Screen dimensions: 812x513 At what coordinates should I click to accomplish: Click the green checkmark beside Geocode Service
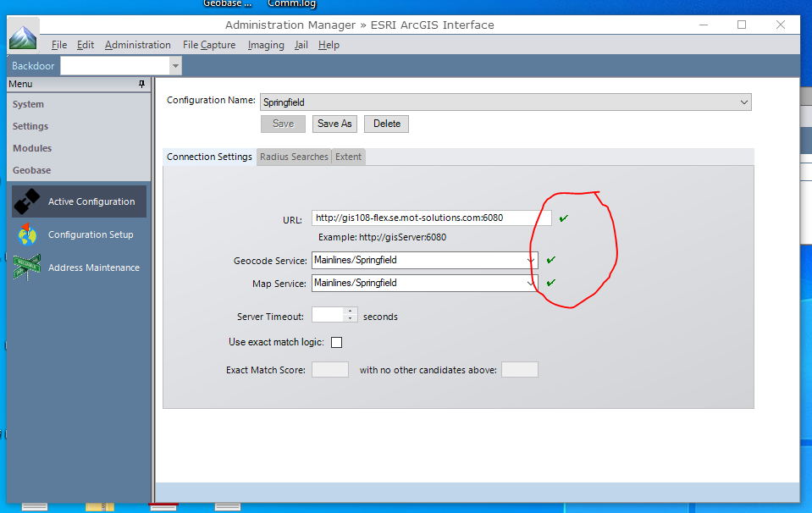click(x=551, y=259)
